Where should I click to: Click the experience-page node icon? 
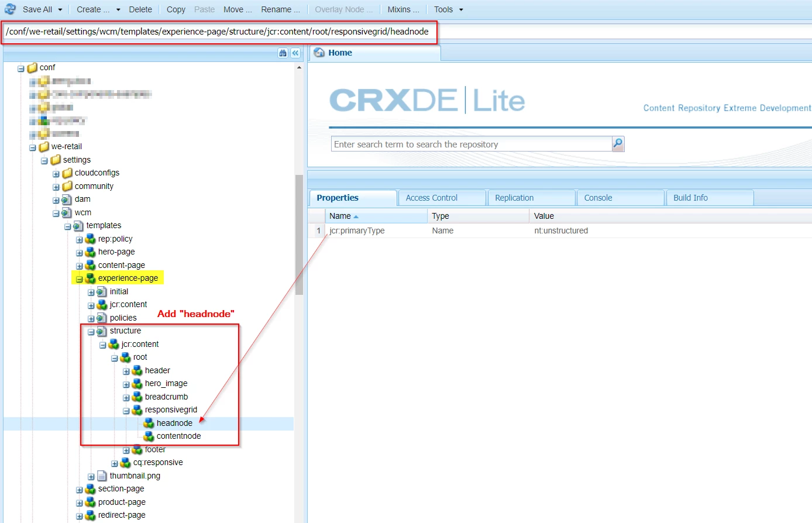[91, 278]
